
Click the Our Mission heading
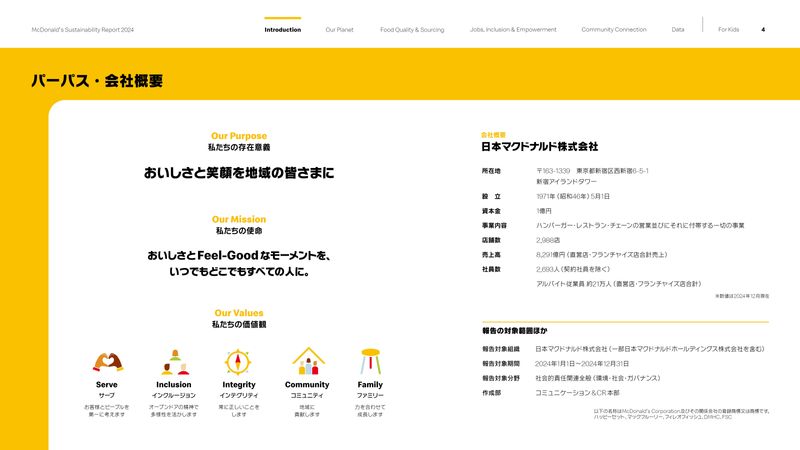point(239,219)
